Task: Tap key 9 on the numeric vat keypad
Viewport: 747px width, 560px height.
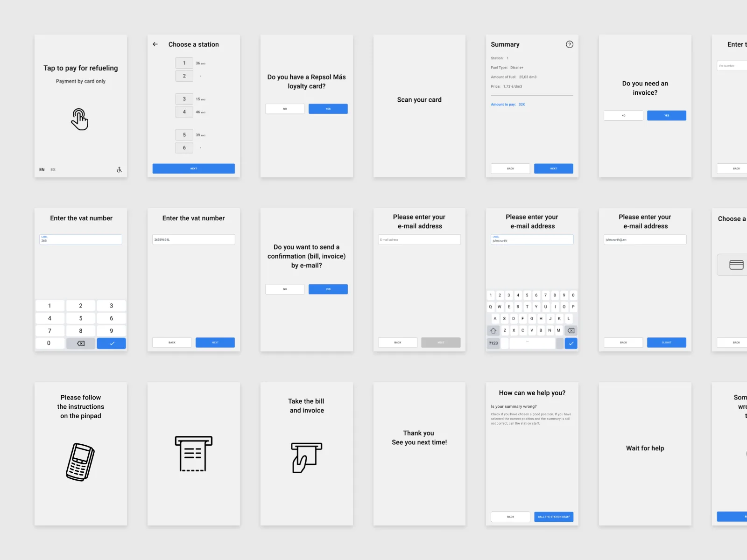Action: [112, 331]
